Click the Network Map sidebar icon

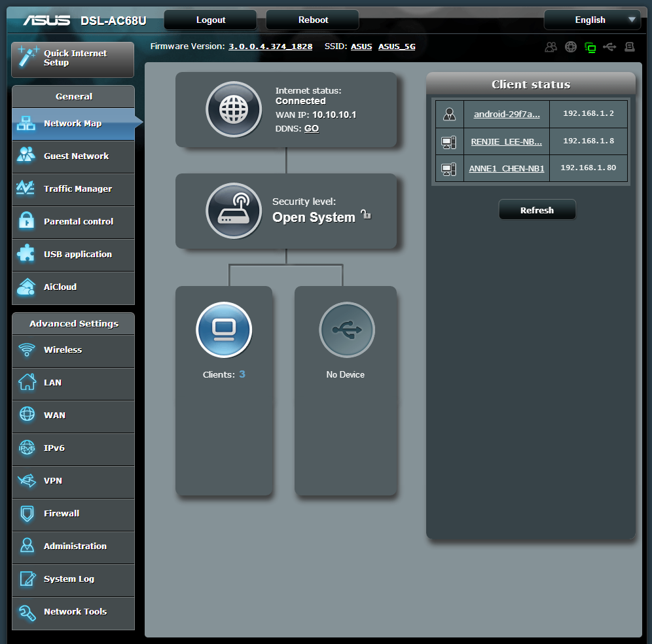26,124
